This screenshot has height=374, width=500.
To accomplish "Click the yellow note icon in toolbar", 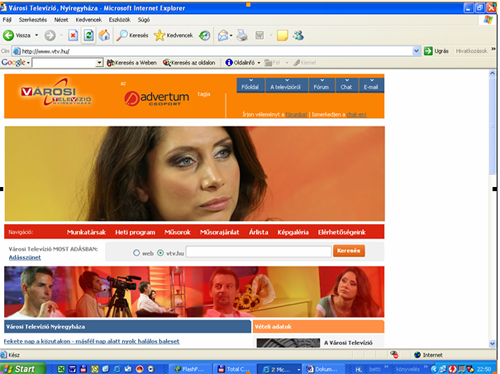I will [x=282, y=35].
